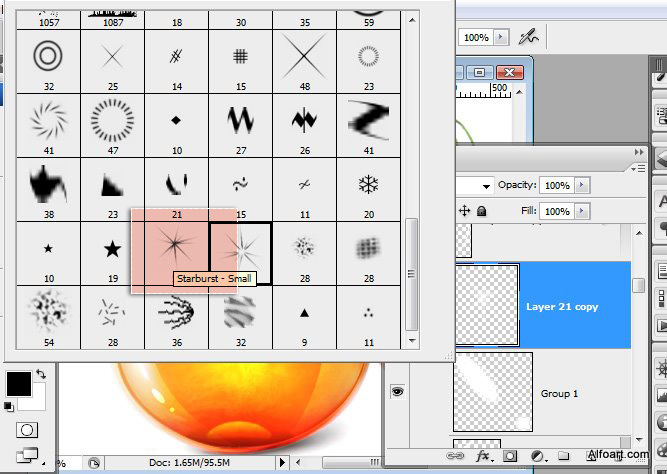Add a layer mask from Layers panel
Screen dimensions: 667x474
512,457
